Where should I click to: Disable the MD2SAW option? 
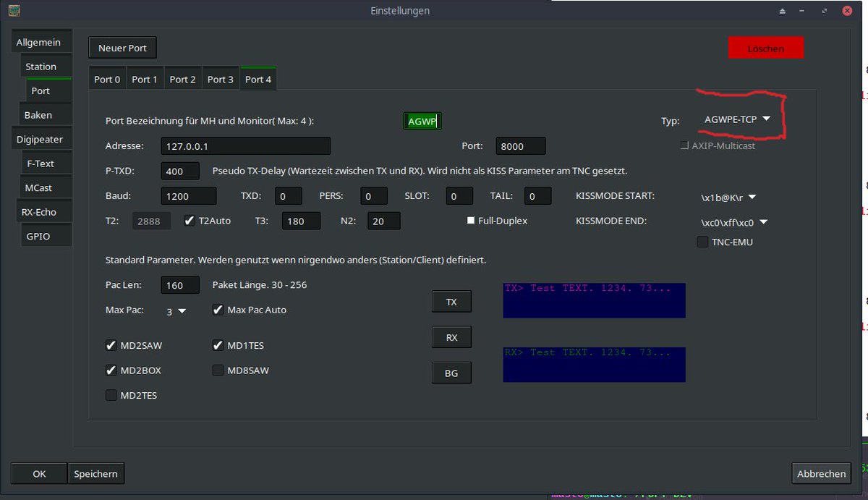pyautogui.click(x=111, y=345)
